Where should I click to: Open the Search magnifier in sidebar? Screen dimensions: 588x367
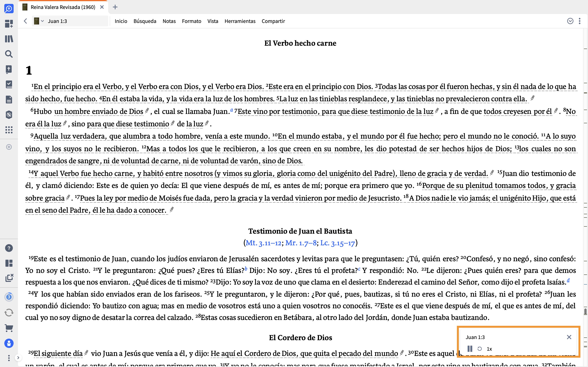(x=9, y=54)
